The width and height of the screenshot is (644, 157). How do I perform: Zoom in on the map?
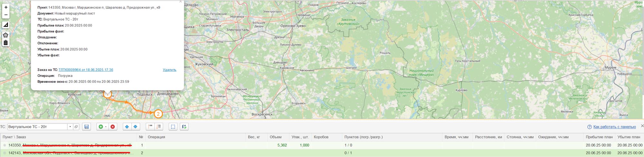point(6,7)
